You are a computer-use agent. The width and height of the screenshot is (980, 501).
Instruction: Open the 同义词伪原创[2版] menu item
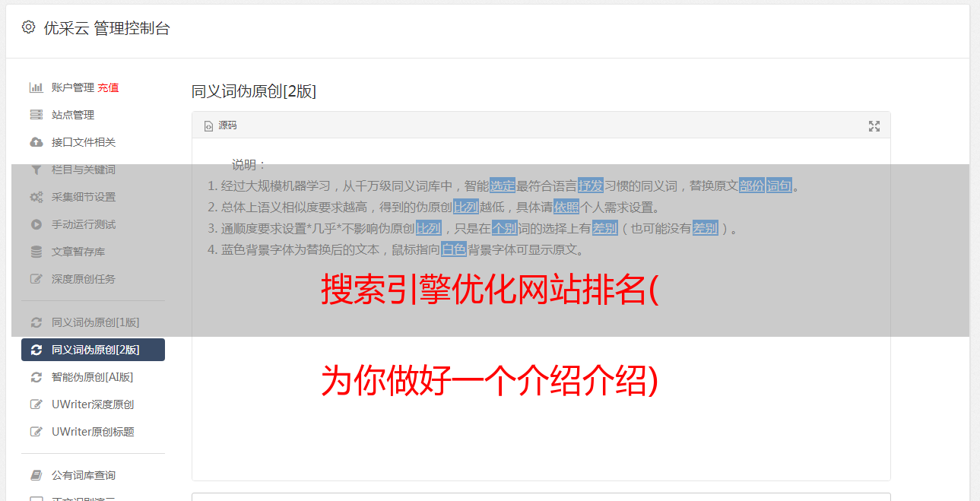(93, 350)
